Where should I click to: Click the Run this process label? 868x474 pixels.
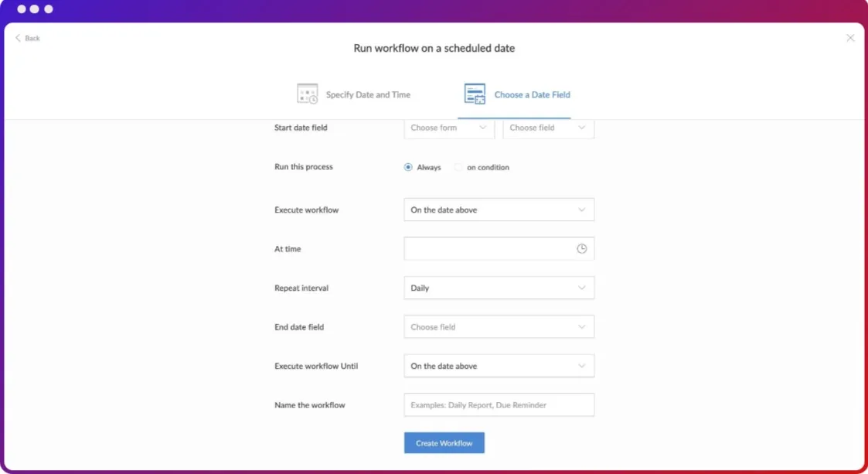pos(303,167)
